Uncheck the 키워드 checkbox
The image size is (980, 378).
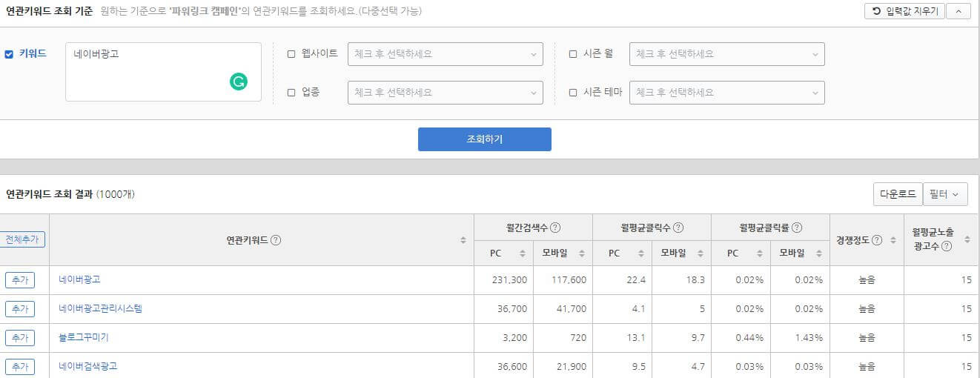10,53
